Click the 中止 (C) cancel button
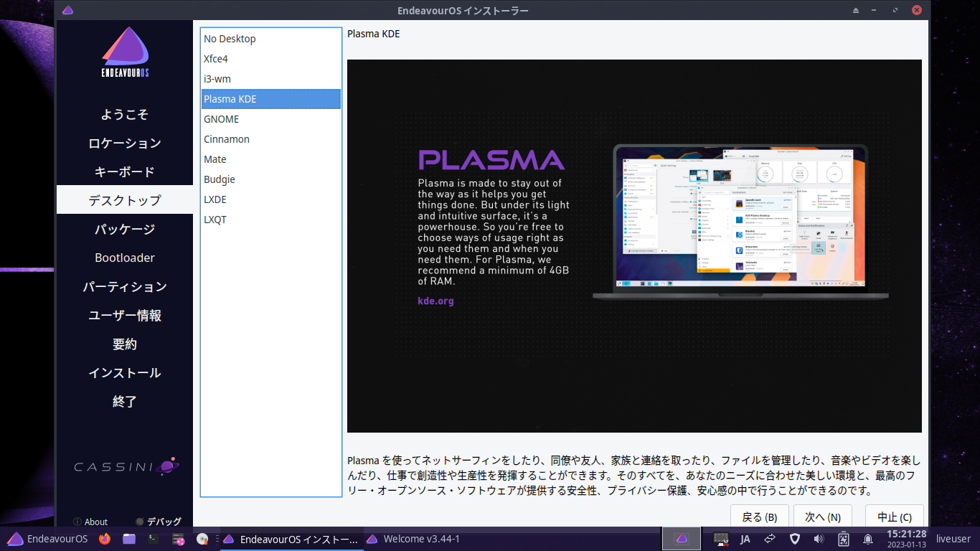Viewport: 980px width, 551px height. [x=895, y=517]
